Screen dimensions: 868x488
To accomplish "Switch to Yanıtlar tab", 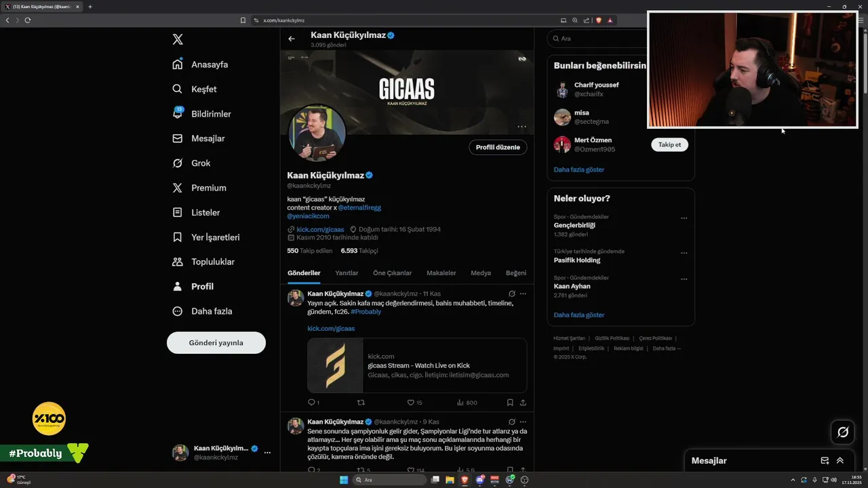I will [x=347, y=273].
